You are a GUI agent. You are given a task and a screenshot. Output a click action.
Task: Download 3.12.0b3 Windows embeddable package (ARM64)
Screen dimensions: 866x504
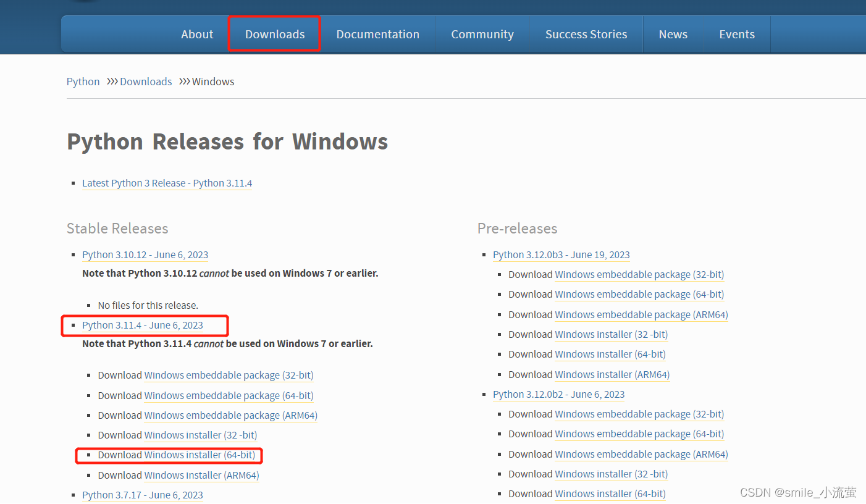pos(641,315)
